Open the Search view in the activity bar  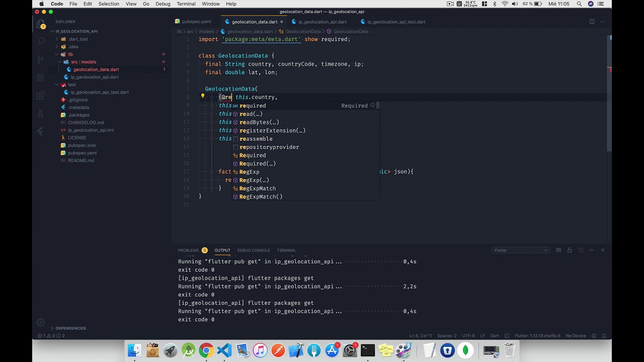tap(41, 42)
